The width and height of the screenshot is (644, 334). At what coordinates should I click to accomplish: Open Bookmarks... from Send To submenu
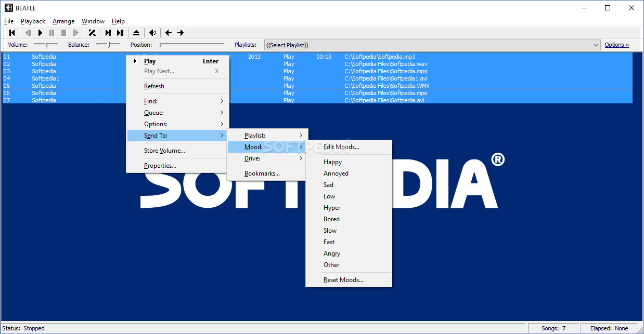(x=267, y=173)
